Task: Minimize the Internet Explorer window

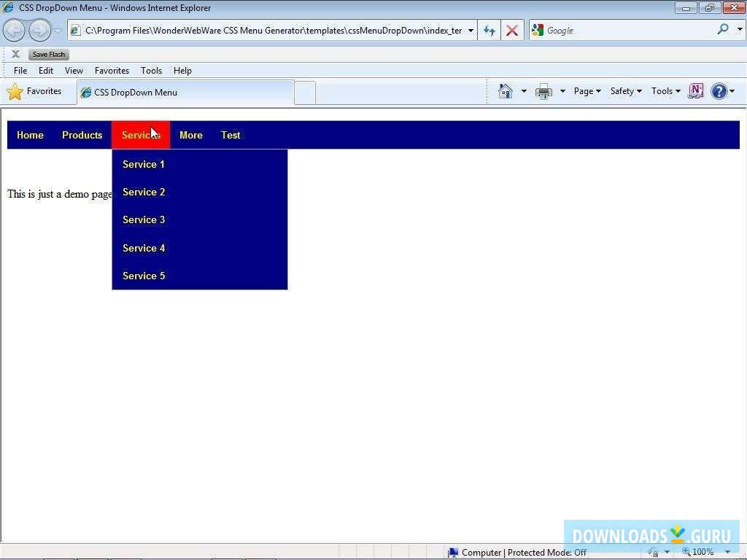Action: click(x=686, y=7)
